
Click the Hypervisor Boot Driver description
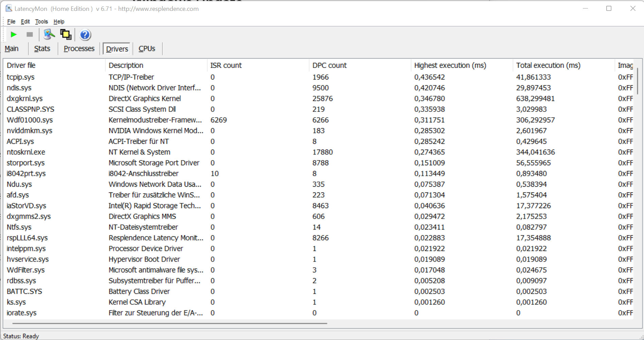(144, 259)
